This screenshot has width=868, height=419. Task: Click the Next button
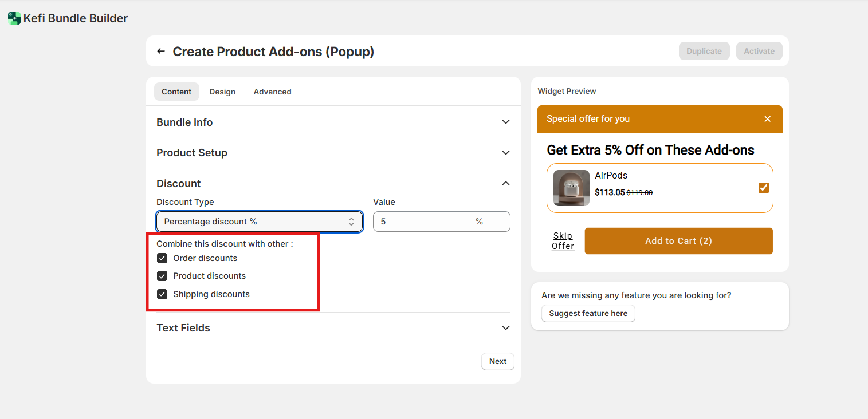point(497,361)
